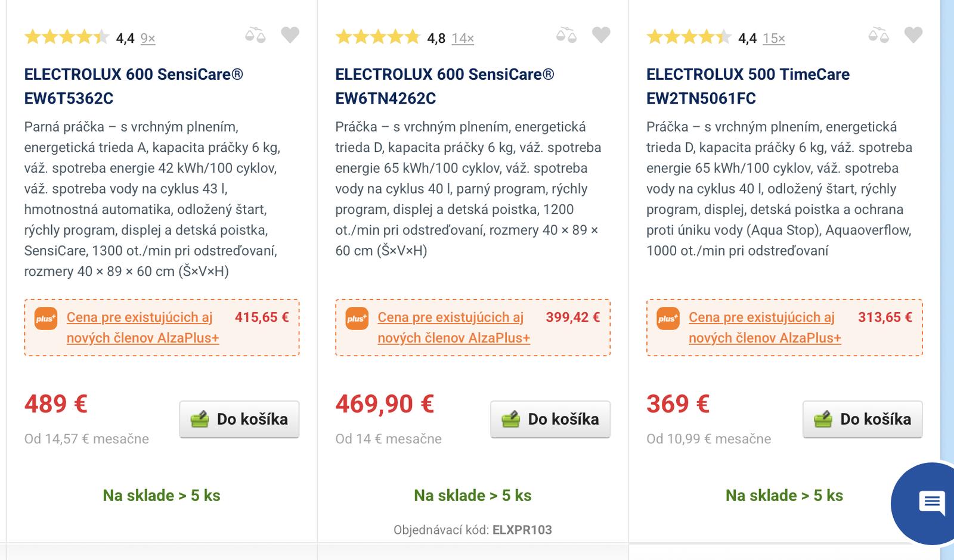Add 489 € washer with Do košíka button
This screenshot has height=560, width=954.
click(x=239, y=419)
